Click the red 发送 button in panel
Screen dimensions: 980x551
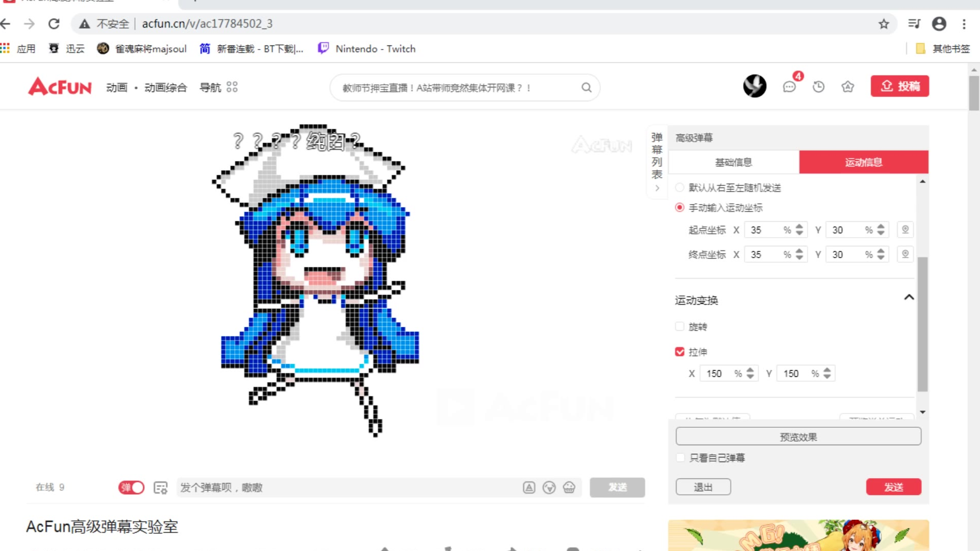[x=894, y=487]
